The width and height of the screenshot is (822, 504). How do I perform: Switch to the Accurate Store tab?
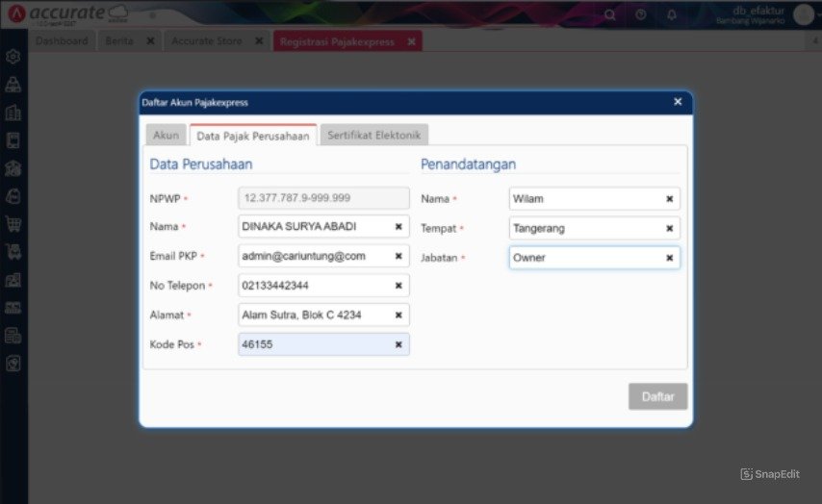pyautogui.click(x=207, y=40)
